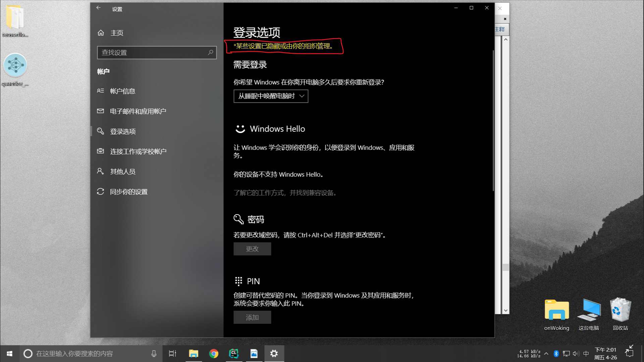The width and height of the screenshot is (644, 362).
Task: Click the 更改 password button
Action: click(252, 249)
